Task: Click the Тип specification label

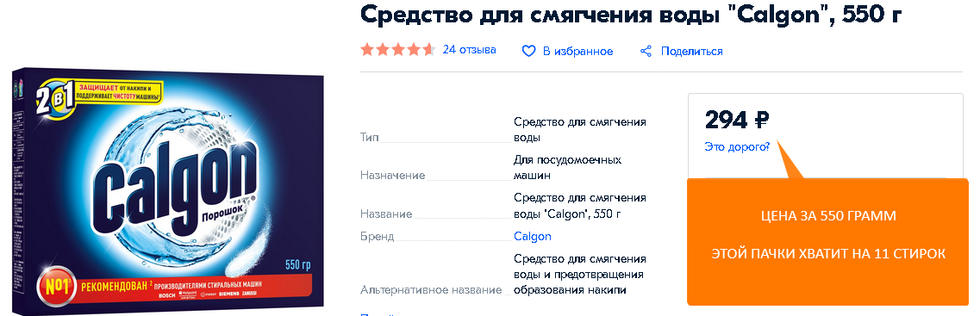Action: [370, 137]
